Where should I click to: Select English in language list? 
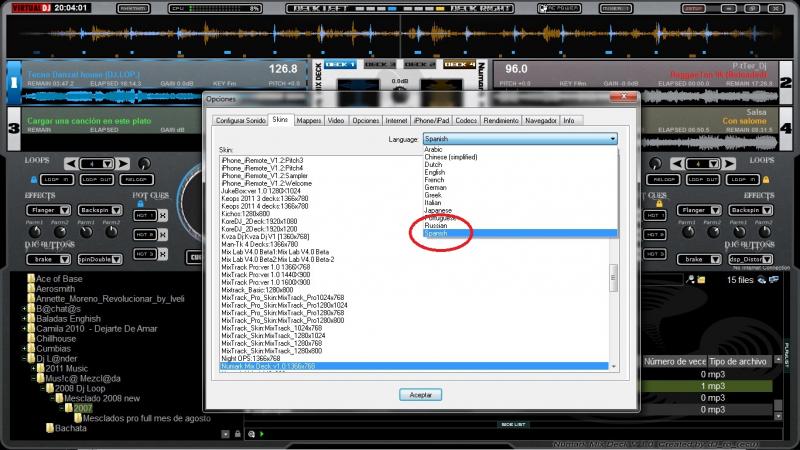(x=435, y=172)
